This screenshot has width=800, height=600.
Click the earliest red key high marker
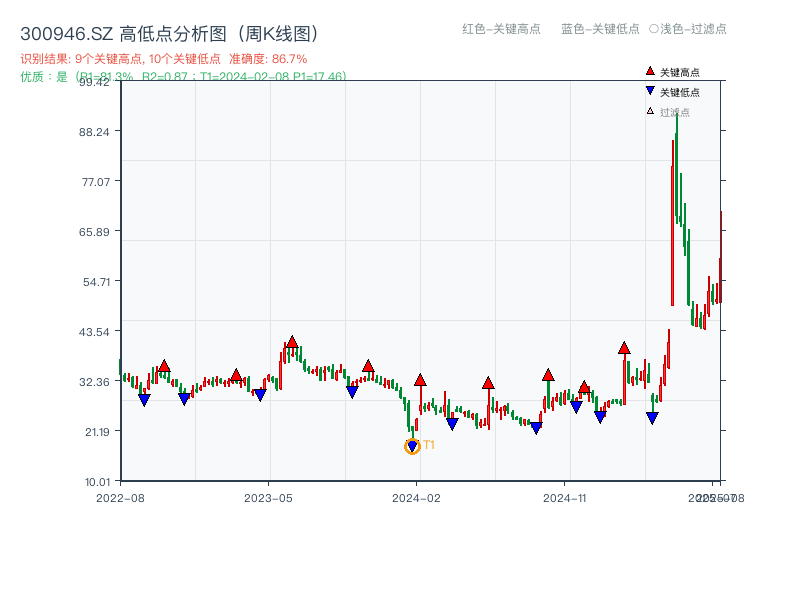click(x=164, y=366)
